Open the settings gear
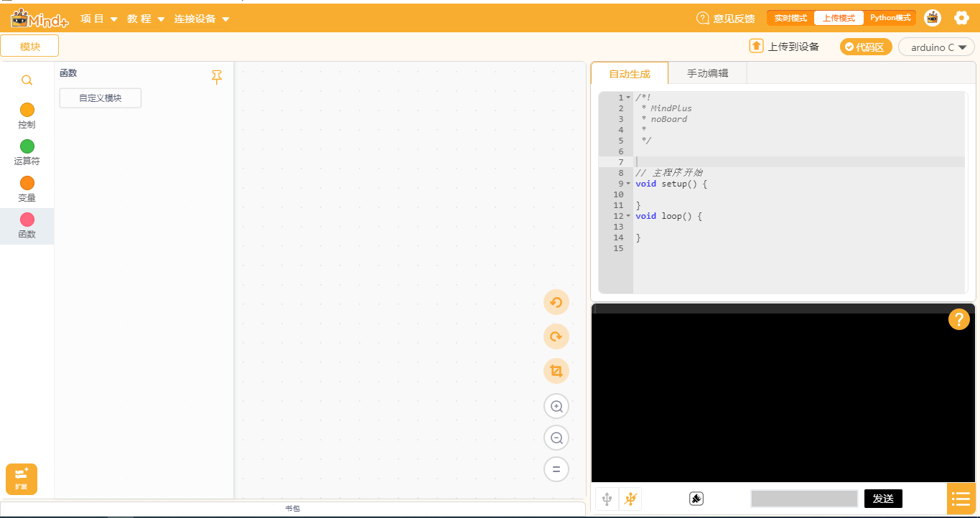 click(961, 18)
